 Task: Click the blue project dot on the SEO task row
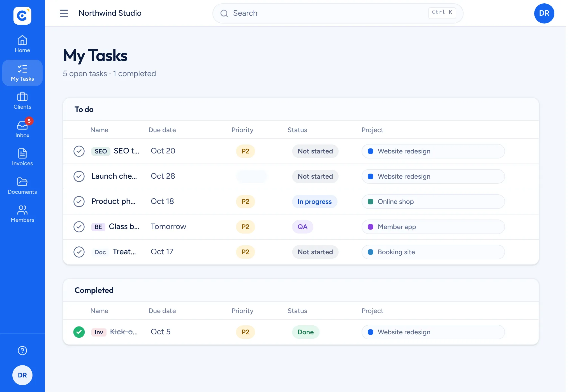coord(371,151)
